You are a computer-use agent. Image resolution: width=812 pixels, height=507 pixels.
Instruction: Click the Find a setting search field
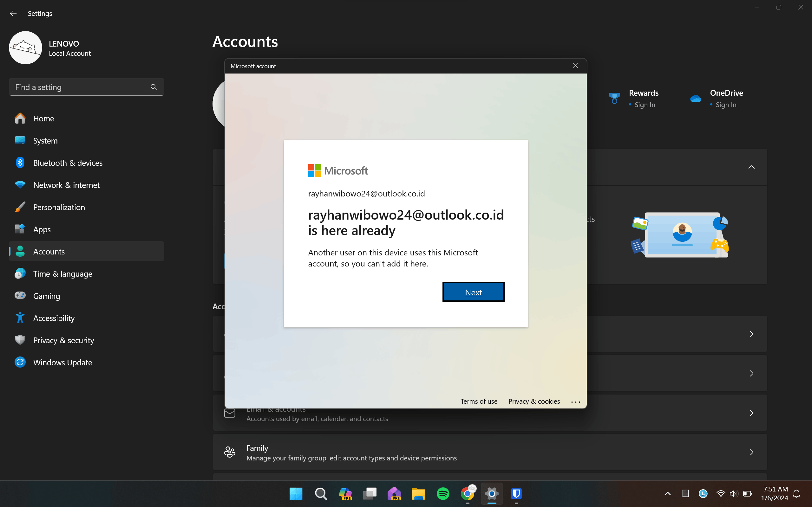pos(86,87)
